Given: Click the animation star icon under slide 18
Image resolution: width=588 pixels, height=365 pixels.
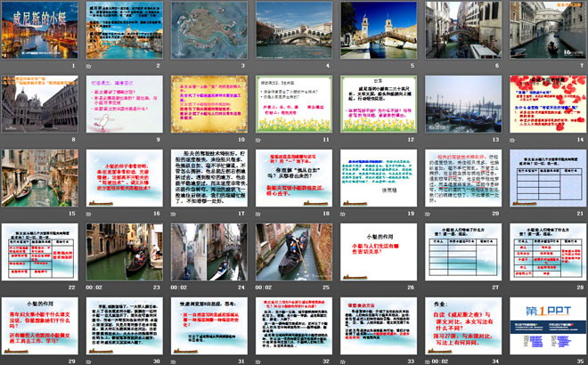Looking at the screenshot, I should (258, 214).
